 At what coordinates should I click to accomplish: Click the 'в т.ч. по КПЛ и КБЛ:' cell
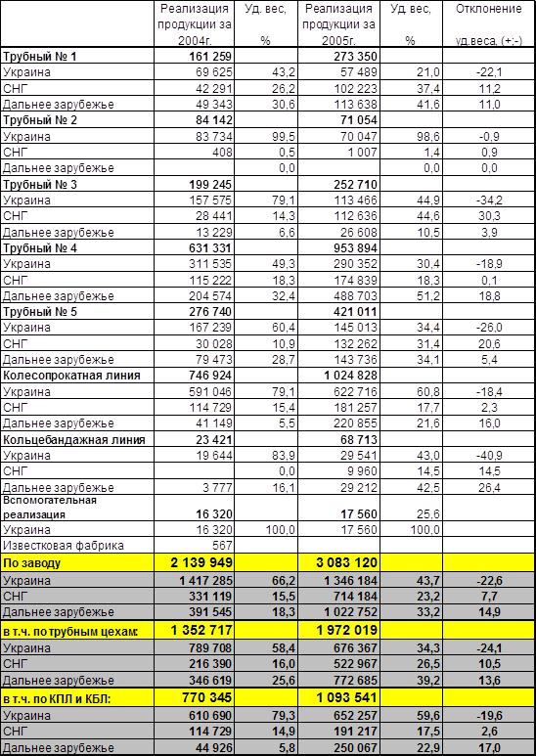(77, 697)
